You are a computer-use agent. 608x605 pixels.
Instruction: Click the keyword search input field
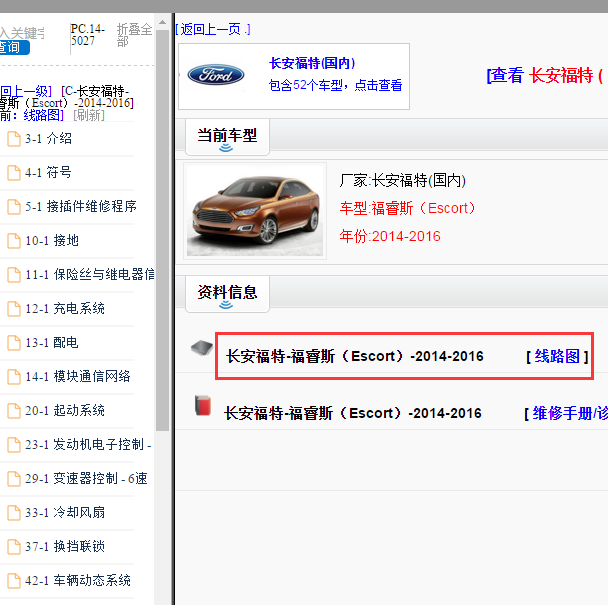(x=22, y=33)
